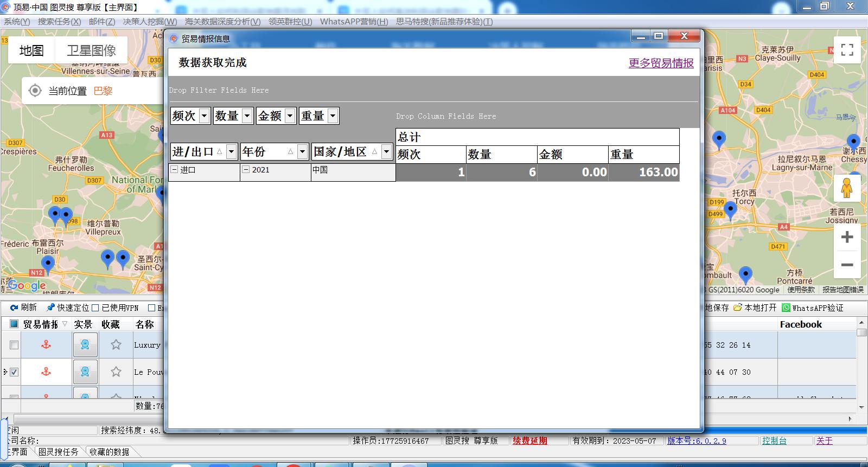The image size is (868, 467).
Task: Zoom in on the map
Action: [847, 237]
